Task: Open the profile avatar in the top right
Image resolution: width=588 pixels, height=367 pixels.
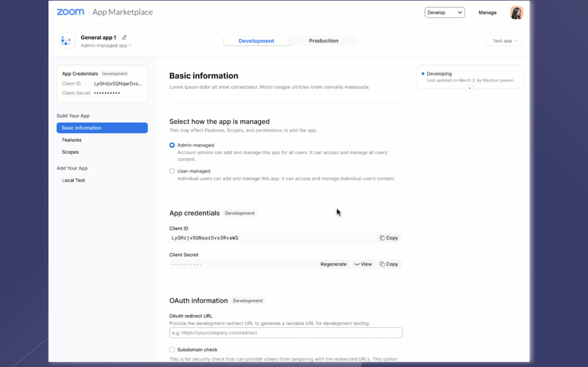Action: pos(516,12)
